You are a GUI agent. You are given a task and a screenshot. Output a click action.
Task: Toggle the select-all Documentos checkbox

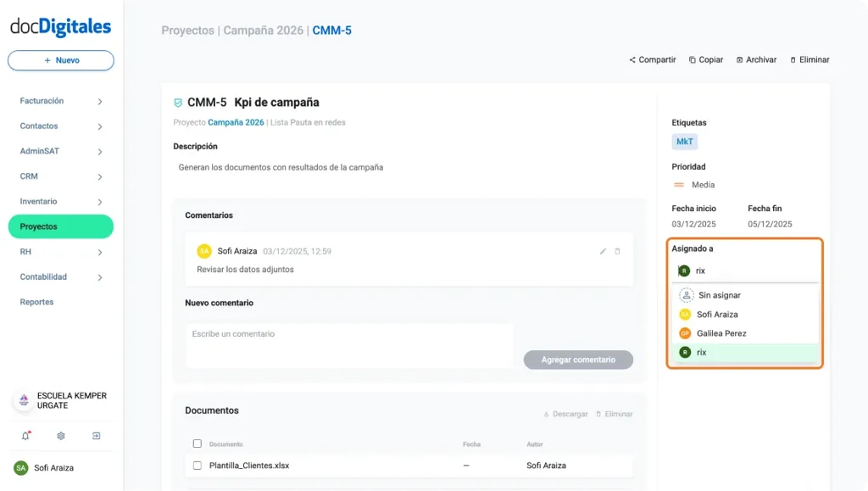[198, 444]
